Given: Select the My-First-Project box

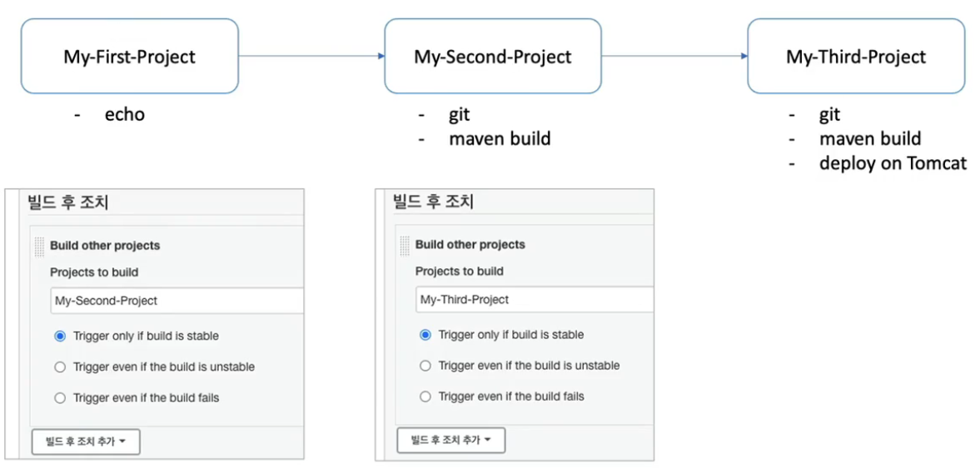Looking at the screenshot, I should [x=129, y=57].
